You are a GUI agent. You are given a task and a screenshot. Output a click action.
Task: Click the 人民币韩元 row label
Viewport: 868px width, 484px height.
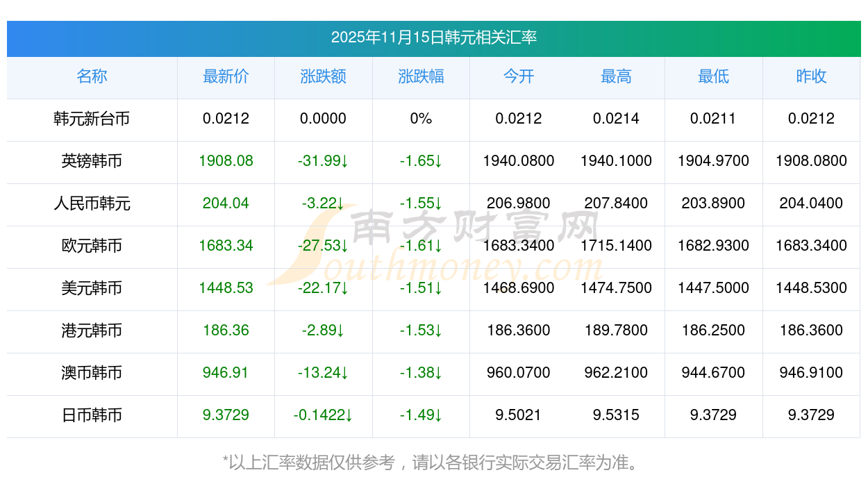92,203
